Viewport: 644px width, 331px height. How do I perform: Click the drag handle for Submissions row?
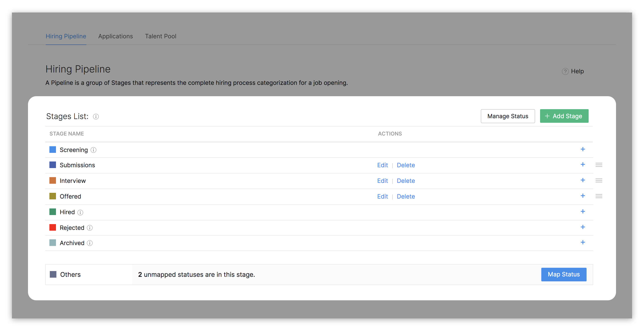(599, 165)
